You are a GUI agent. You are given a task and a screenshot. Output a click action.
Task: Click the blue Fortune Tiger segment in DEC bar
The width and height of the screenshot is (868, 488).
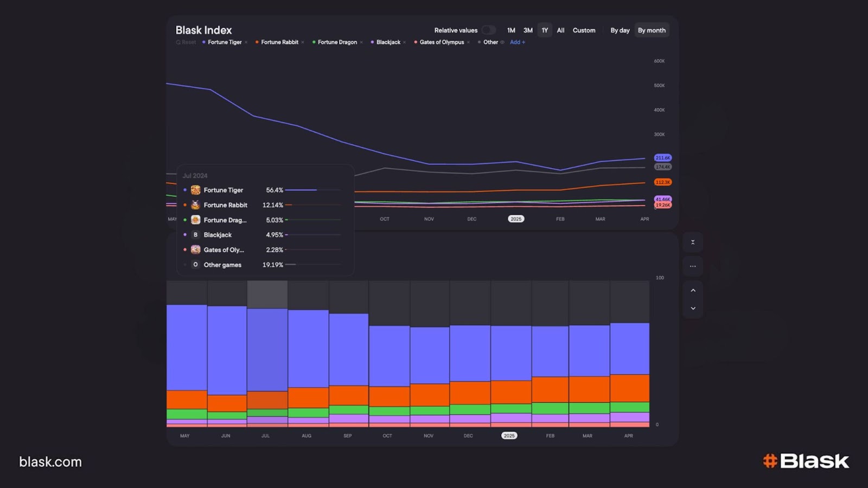pyautogui.click(x=470, y=354)
